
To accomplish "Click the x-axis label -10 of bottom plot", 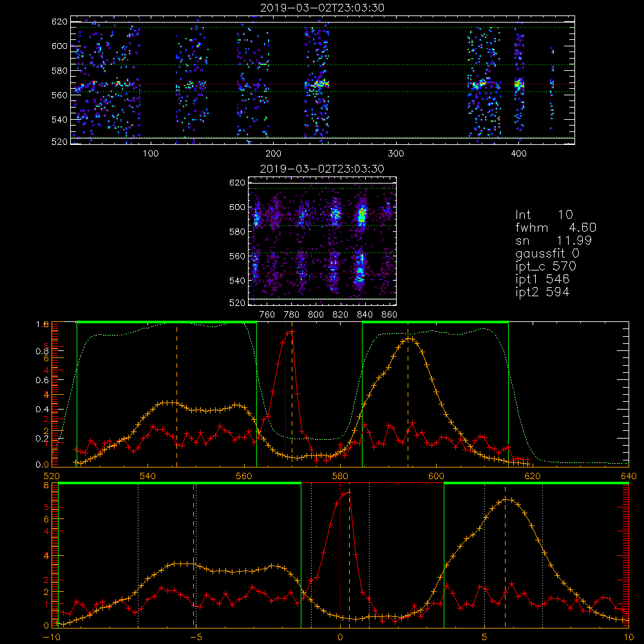I will (x=51, y=638).
